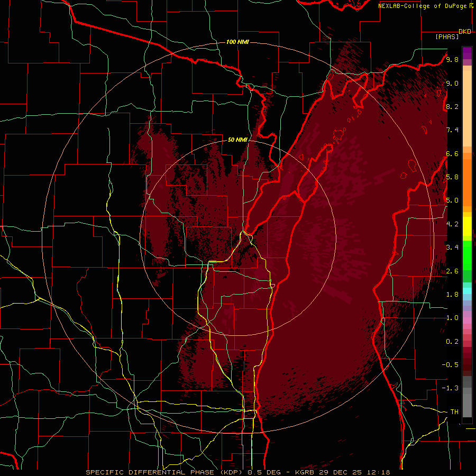Click the 50 NMI range ring label
476x476 pixels.
(237, 140)
